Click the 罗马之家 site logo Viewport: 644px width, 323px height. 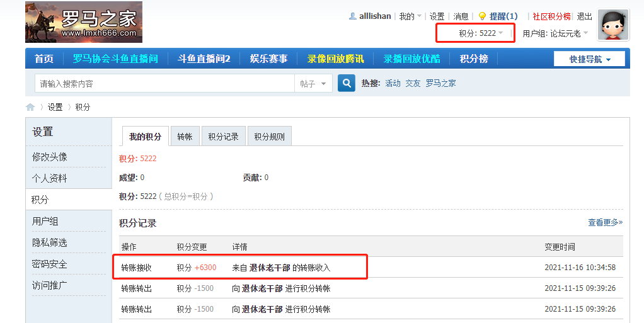coord(83,22)
